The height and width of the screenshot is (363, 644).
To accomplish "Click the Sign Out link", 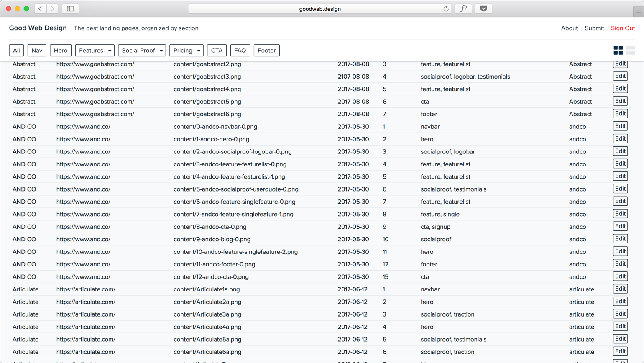I will click(623, 28).
